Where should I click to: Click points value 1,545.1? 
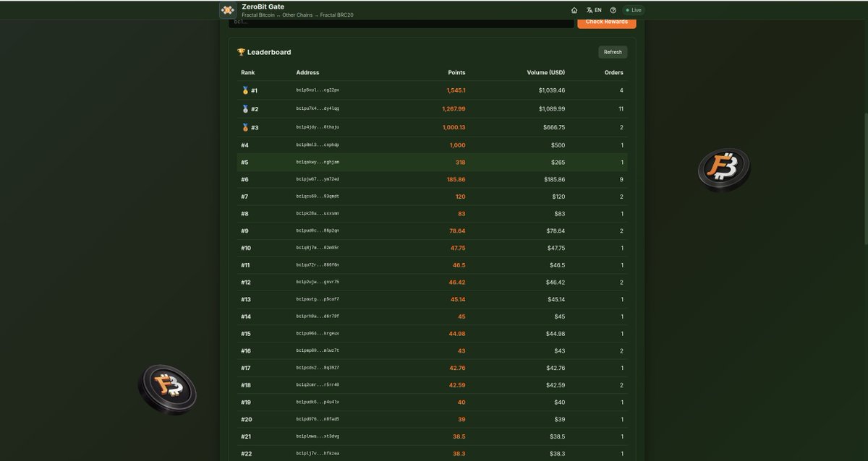click(x=456, y=90)
